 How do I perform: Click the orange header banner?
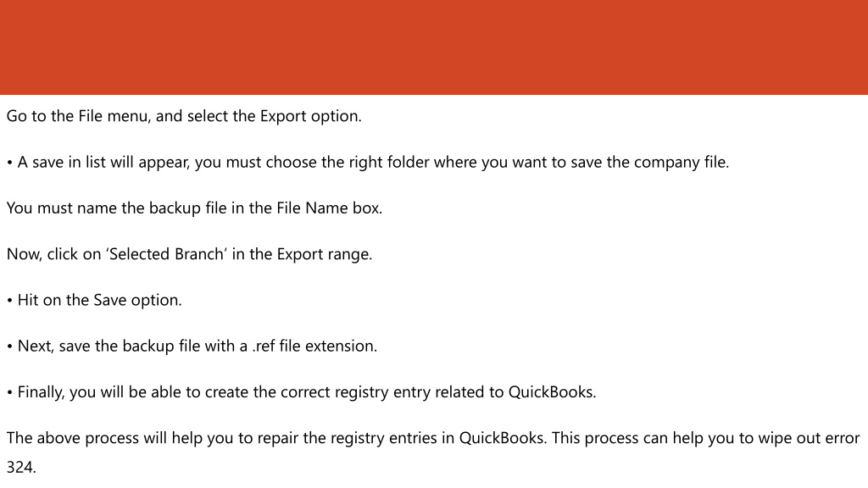tap(434, 47)
